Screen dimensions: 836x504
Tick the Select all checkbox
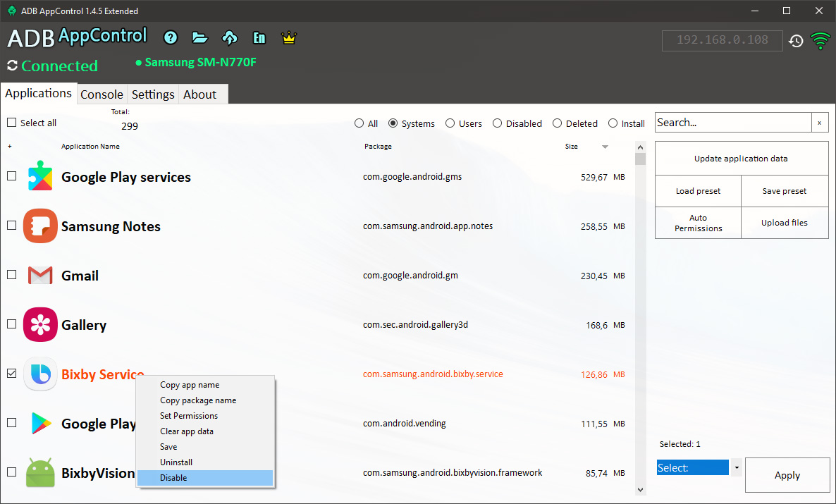pos(12,123)
